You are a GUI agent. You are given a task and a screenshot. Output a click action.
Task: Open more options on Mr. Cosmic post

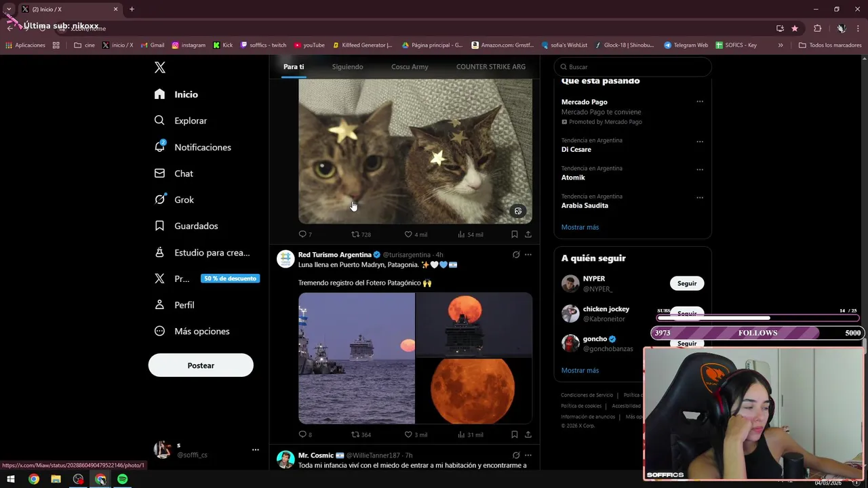(x=528, y=455)
